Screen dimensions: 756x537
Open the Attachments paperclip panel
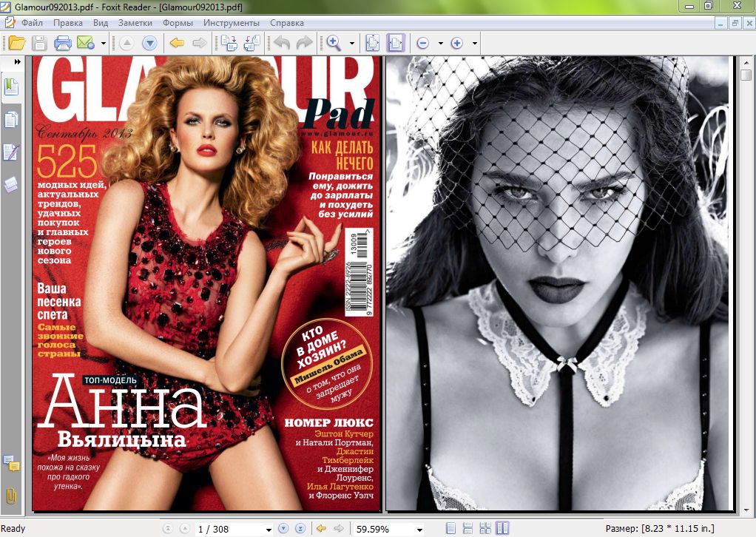point(11,495)
